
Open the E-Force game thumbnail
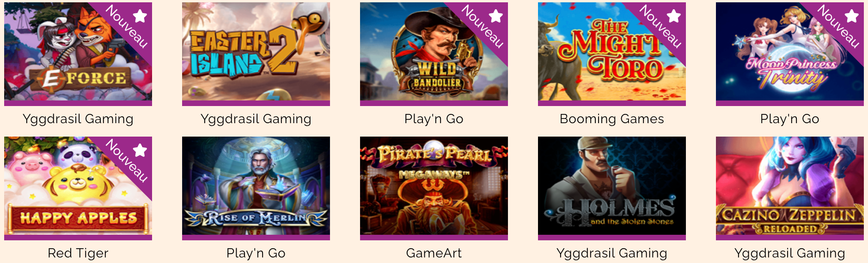pos(78,51)
